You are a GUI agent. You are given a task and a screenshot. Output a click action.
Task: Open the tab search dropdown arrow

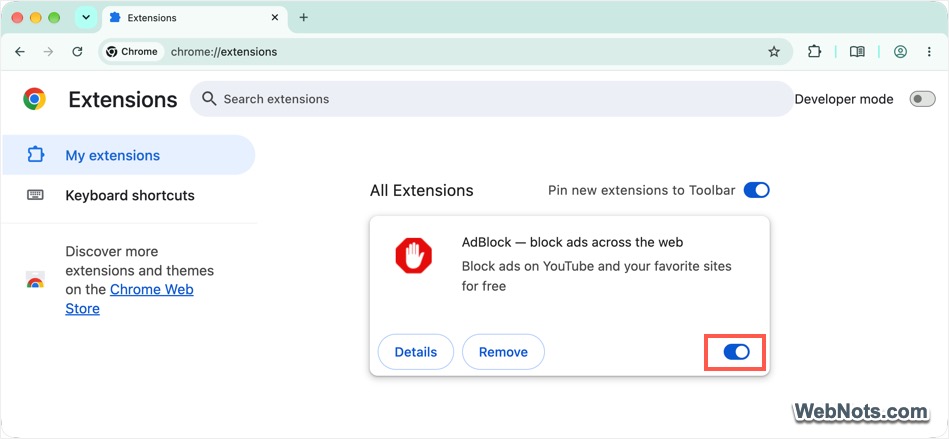tap(86, 18)
